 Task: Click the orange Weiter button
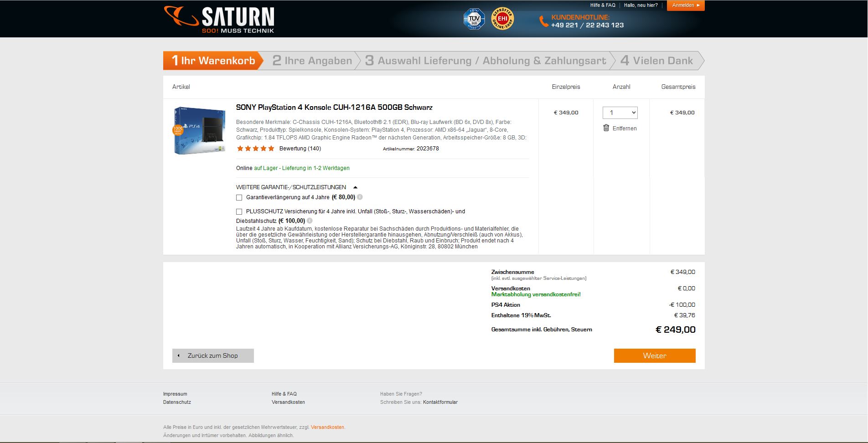click(x=655, y=355)
